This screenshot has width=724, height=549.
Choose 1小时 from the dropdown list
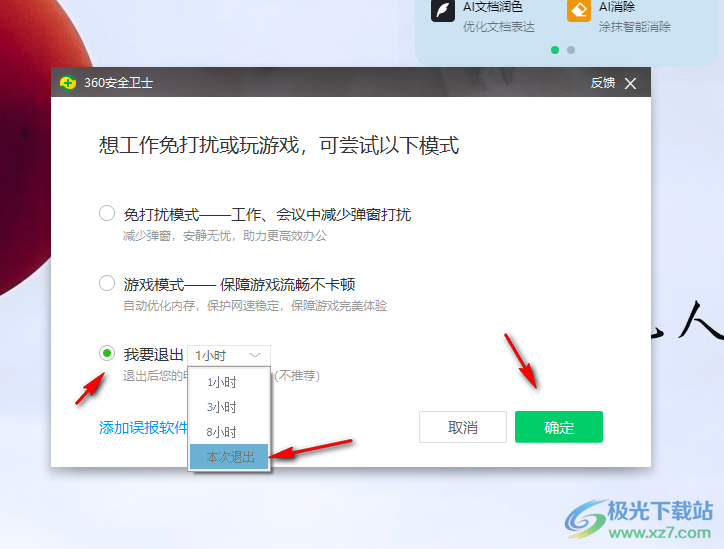point(229,382)
